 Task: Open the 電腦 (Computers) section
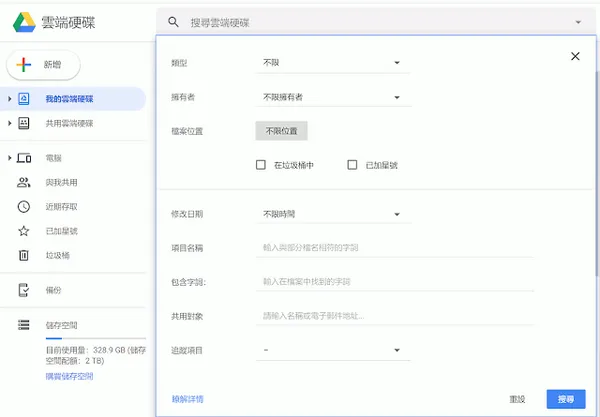pyautogui.click(x=53, y=158)
